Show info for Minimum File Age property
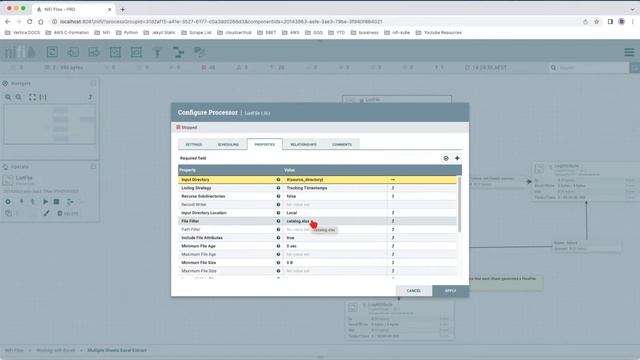Screen dimensions: 640x360 click(x=278, y=246)
